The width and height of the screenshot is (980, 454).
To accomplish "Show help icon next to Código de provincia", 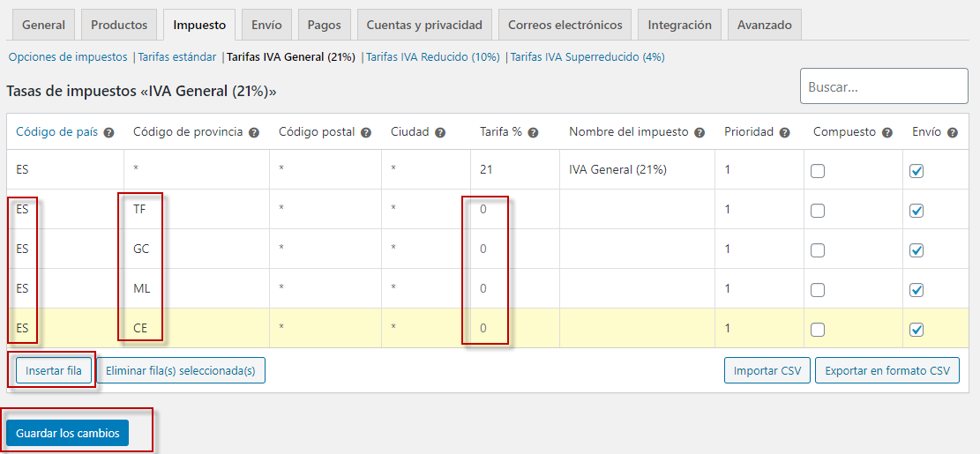I will tap(254, 132).
